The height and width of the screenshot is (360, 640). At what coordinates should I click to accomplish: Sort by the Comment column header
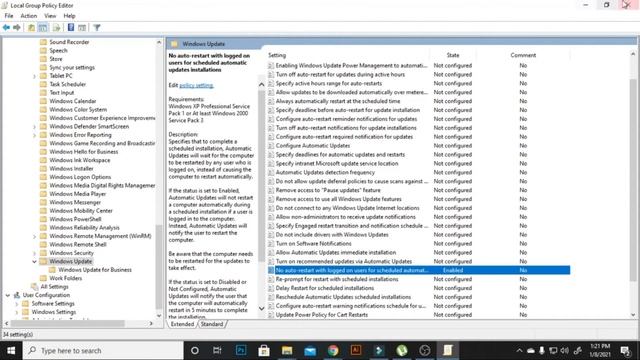pos(523,55)
